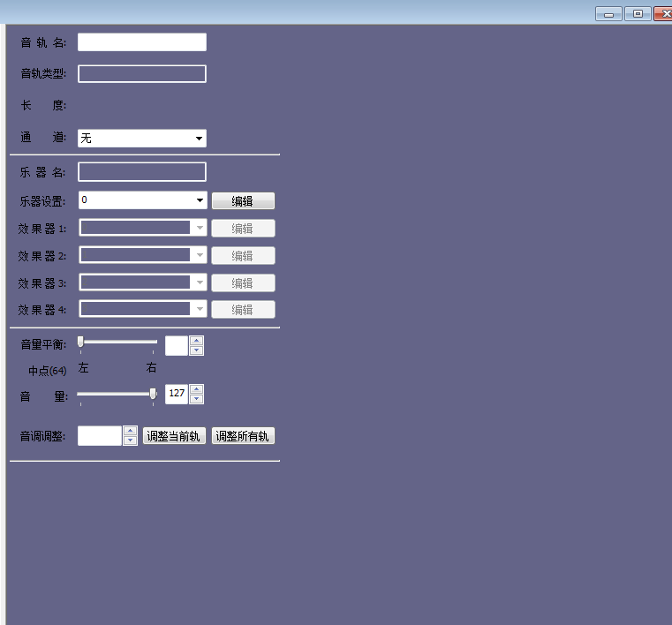Click 编辑 button for 效果器 4
The height and width of the screenshot is (625, 672).
243,310
